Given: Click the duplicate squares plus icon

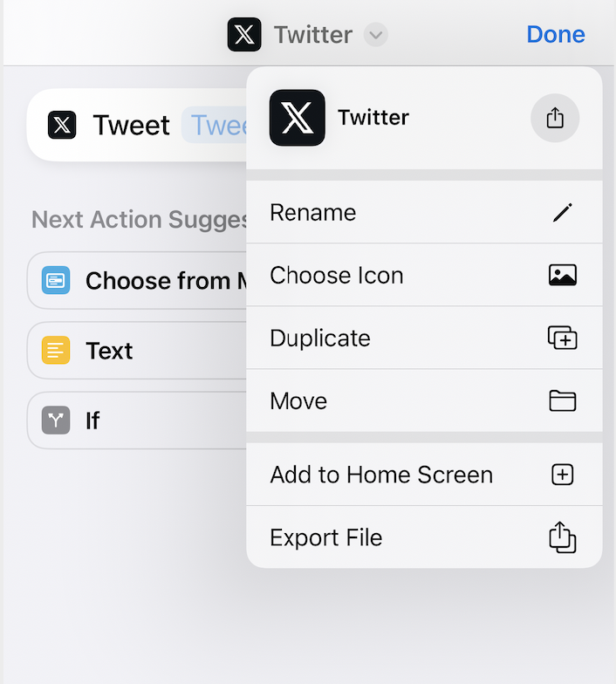Looking at the screenshot, I should 563,338.
